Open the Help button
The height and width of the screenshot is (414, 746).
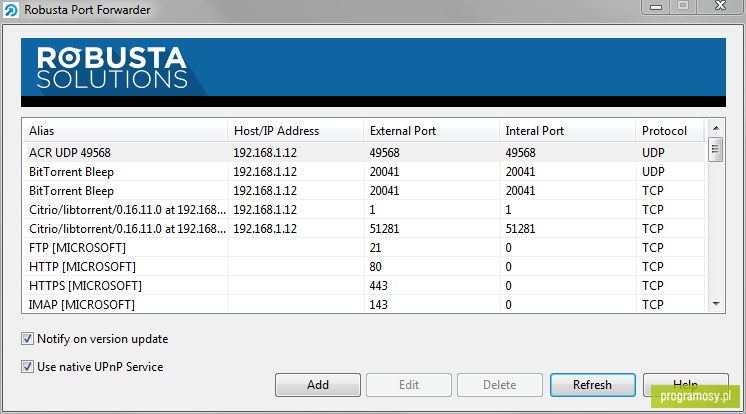point(686,385)
